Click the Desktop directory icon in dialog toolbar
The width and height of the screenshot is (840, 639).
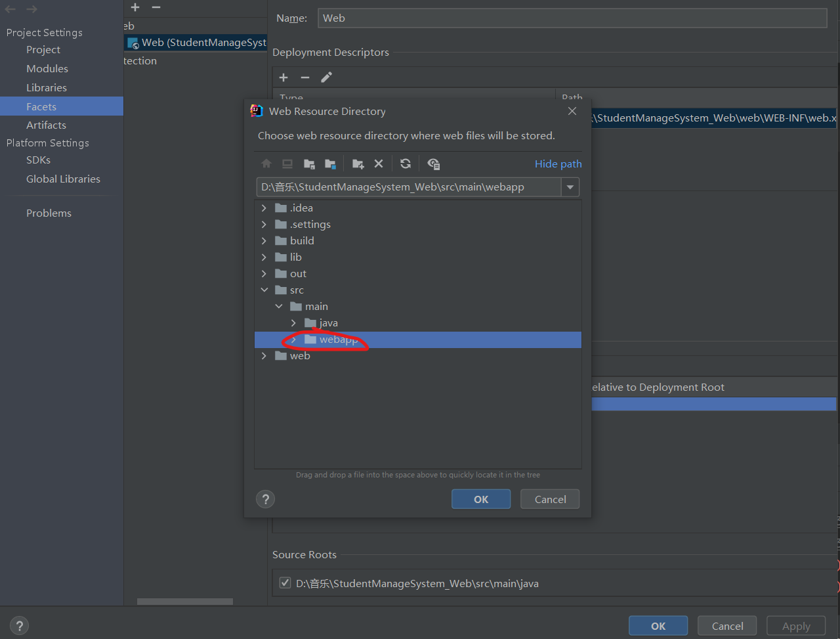287,164
